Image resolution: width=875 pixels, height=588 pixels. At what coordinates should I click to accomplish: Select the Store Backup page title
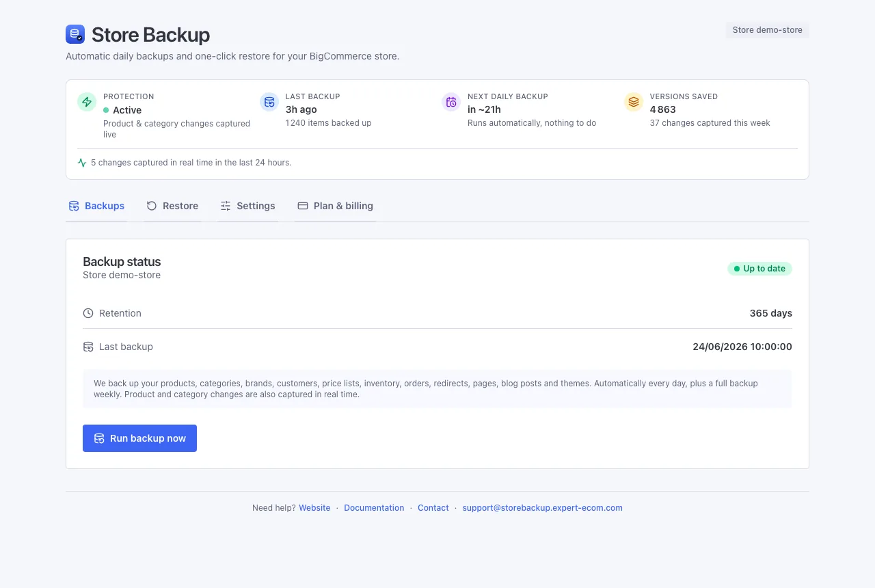(x=150, y=35)
